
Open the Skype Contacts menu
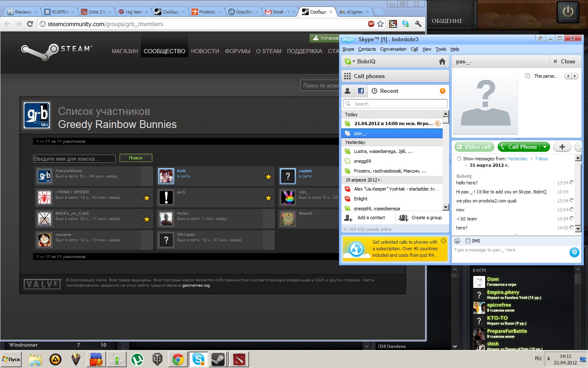pos(367,49)
